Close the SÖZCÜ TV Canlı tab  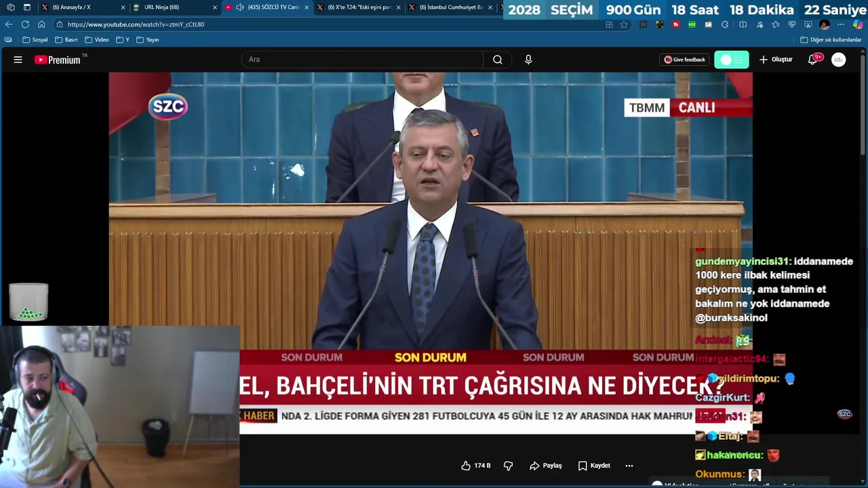[307, 7]
